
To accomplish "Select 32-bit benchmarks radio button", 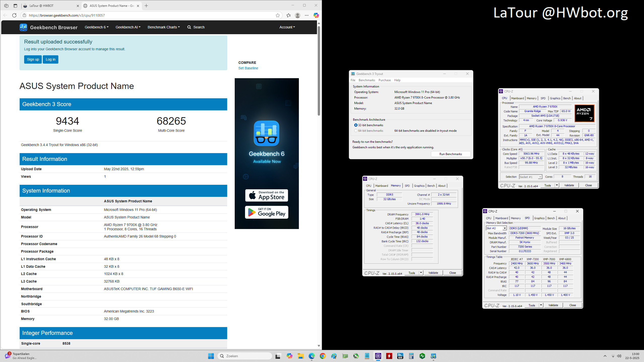I will pos(356,125).
